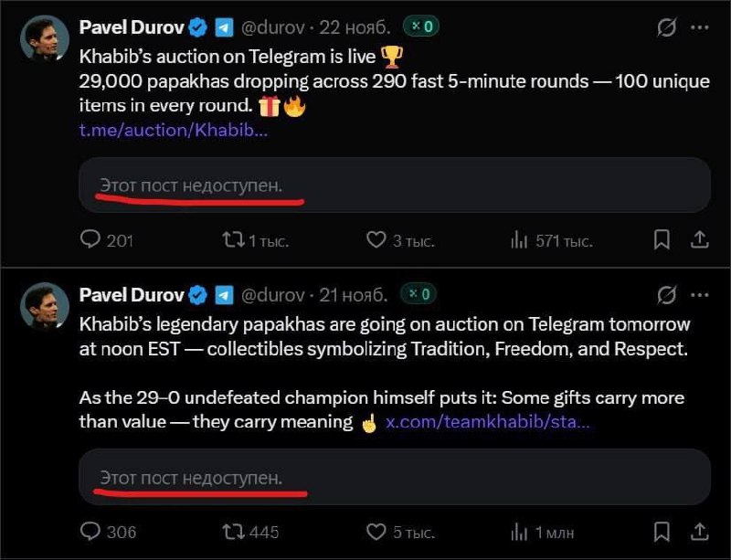Repost the post with 445 reposts
Viewport: 731px width, 560px height.
pyautogui.click(x=234, y=531)
